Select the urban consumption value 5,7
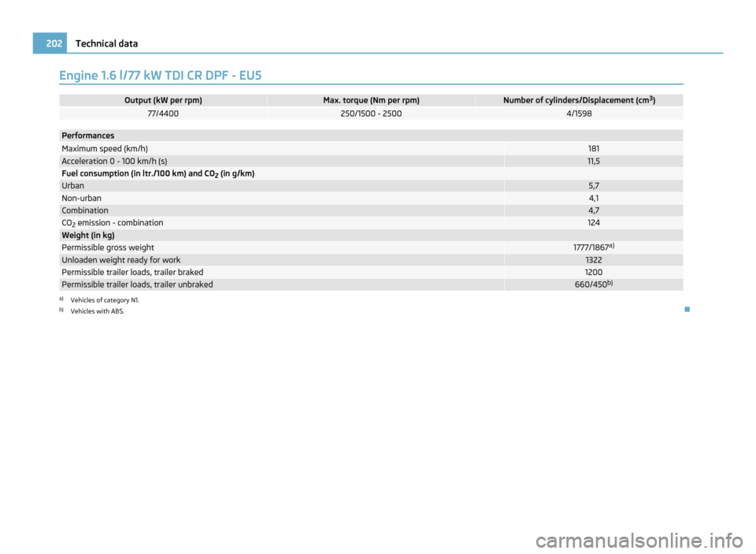The image size is (756, 554). coord(594,186)
